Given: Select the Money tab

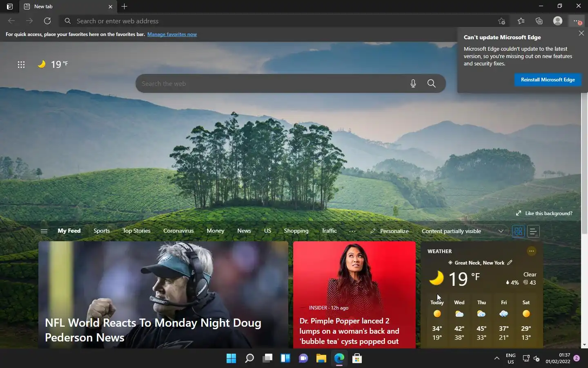Looking at the screenshot, I should (x=215, y=231).
